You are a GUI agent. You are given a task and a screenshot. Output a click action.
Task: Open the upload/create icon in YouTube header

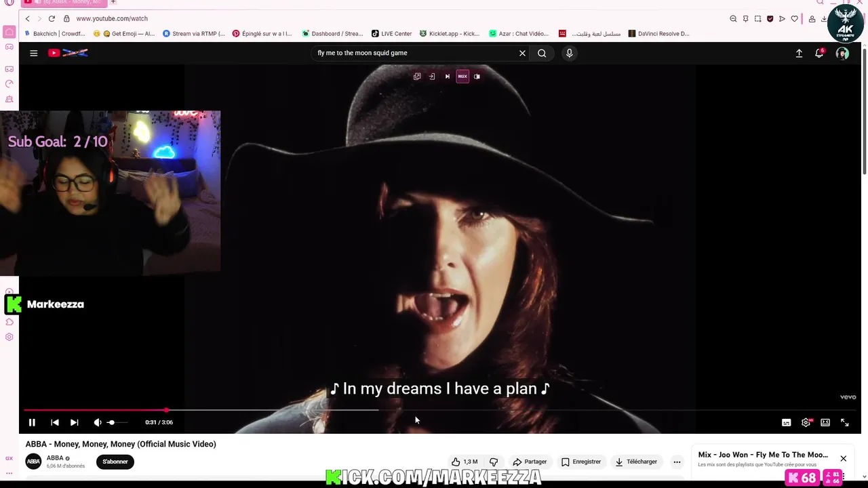tap(799, 53)
